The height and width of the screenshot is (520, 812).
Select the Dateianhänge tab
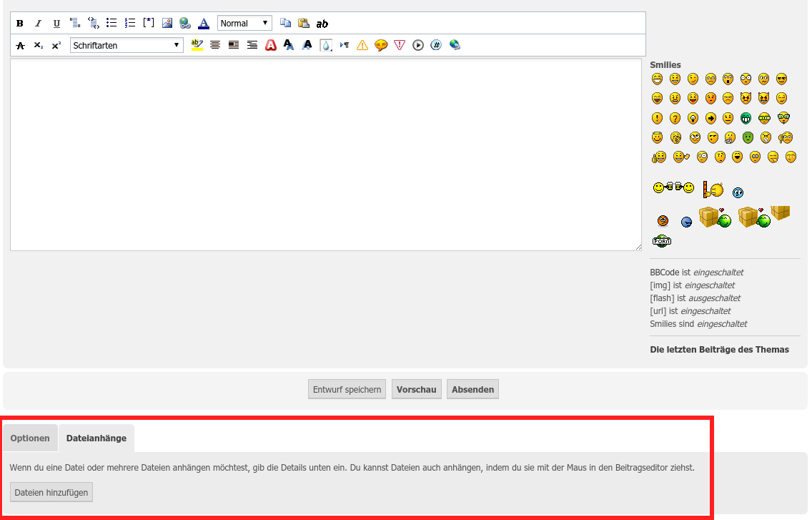click(x=96, y=438)
